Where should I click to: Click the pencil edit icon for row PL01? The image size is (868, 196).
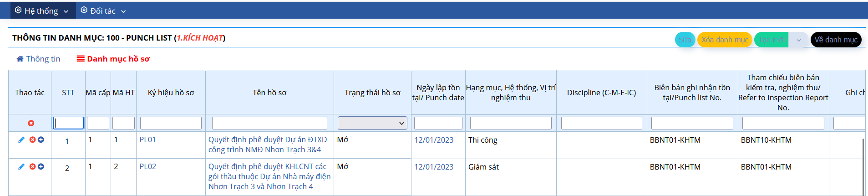(21, 140)
